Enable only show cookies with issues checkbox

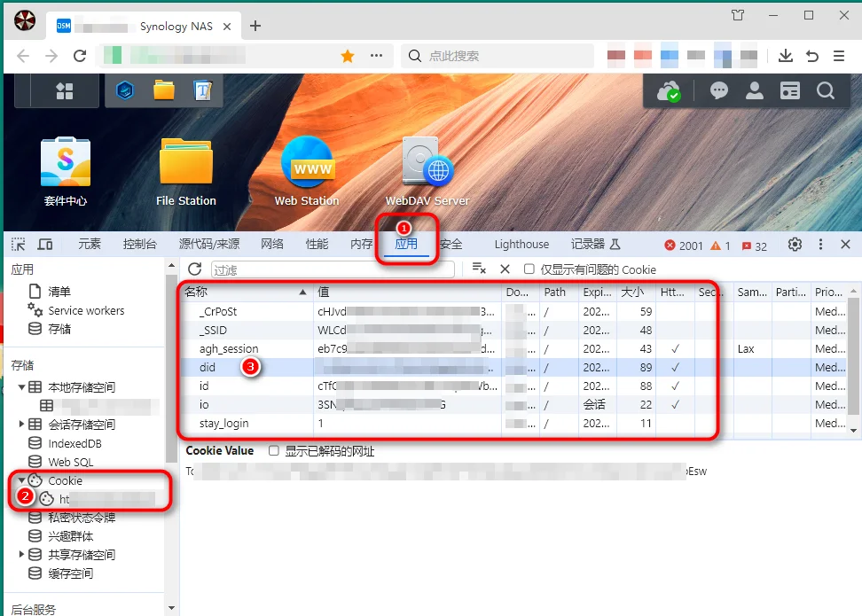pyautogui.click(x=529, y=269)
